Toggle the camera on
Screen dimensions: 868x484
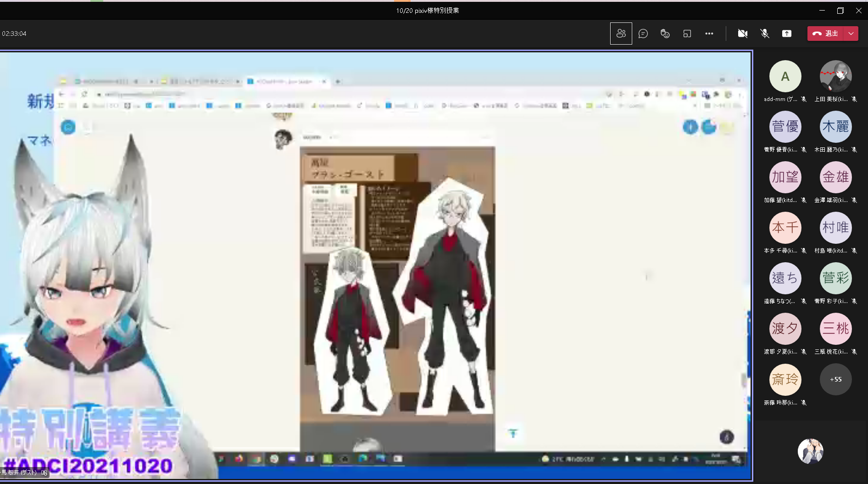[x=743, y=34]
